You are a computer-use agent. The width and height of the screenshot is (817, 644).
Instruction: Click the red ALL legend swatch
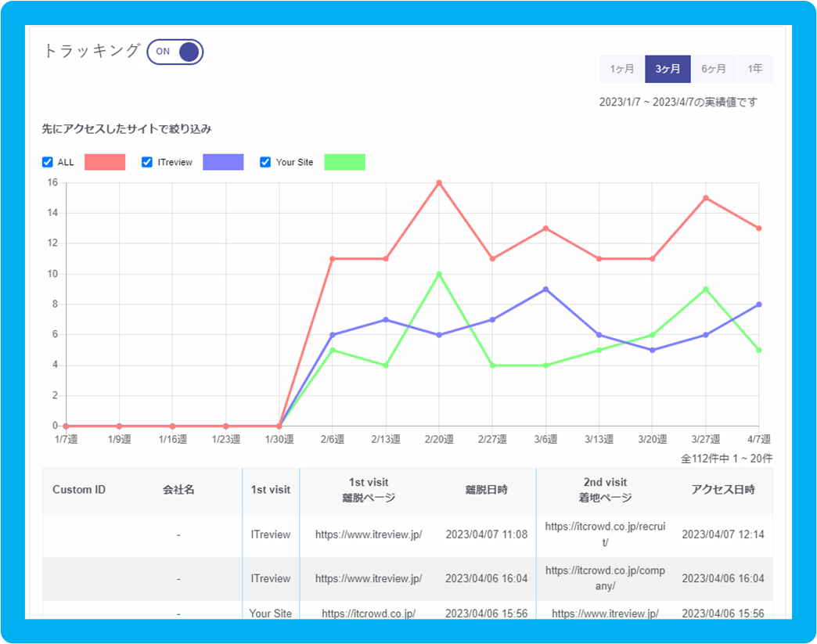click(105, 162)
